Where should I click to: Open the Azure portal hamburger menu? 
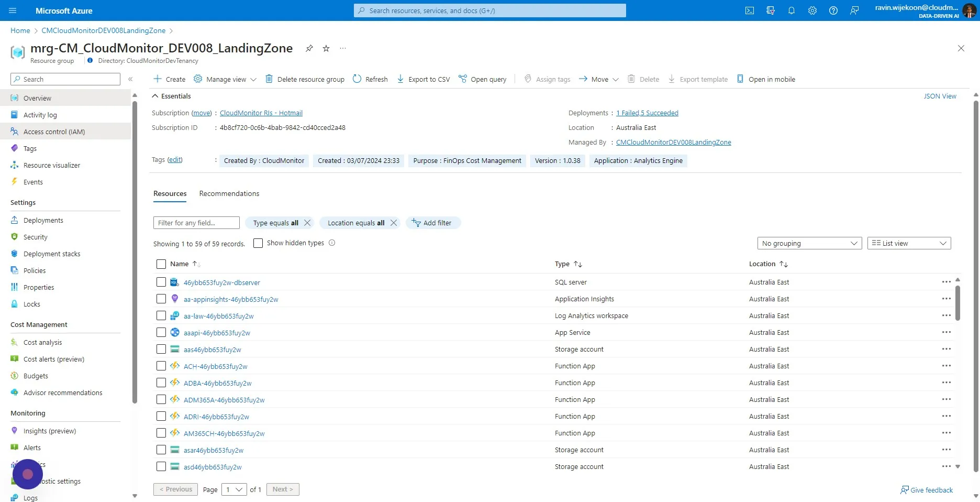(13, 10)
